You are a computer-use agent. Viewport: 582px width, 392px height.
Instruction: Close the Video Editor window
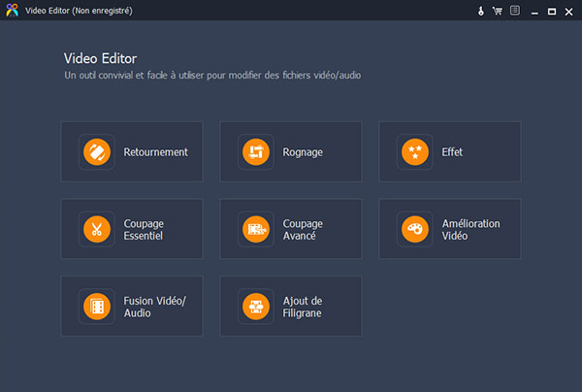click(x=568, y=12)
